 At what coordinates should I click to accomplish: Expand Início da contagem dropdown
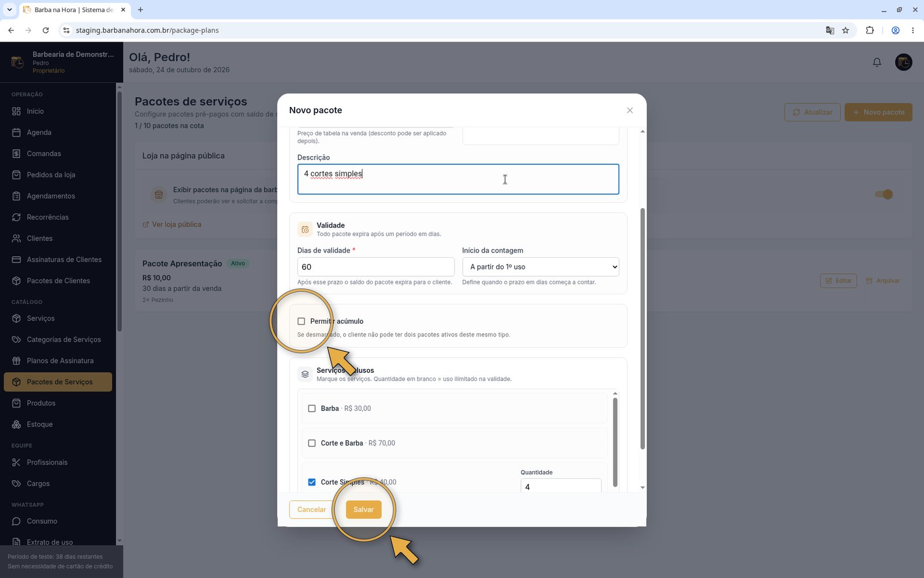541,267
